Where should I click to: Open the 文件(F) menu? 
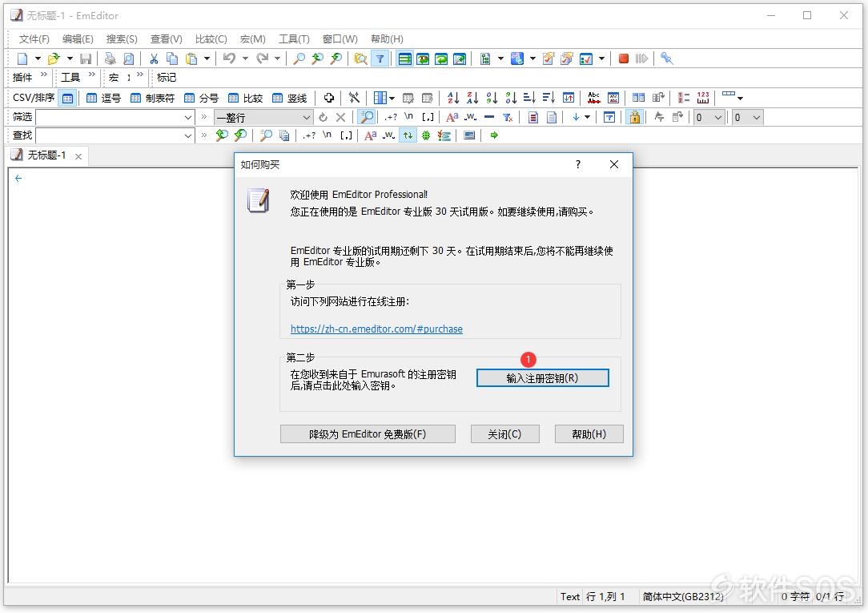coord(34,38)
